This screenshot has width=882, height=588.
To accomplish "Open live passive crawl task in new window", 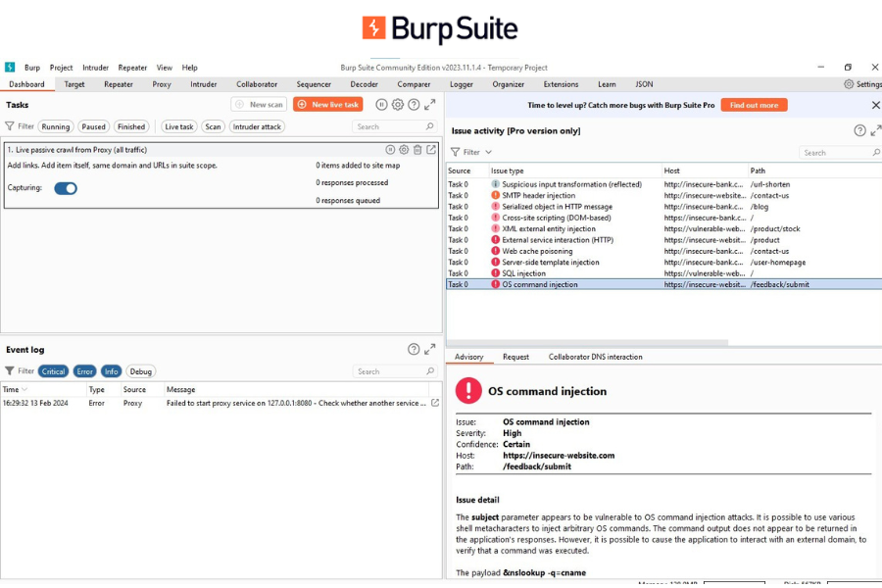I will pos(431,150).
